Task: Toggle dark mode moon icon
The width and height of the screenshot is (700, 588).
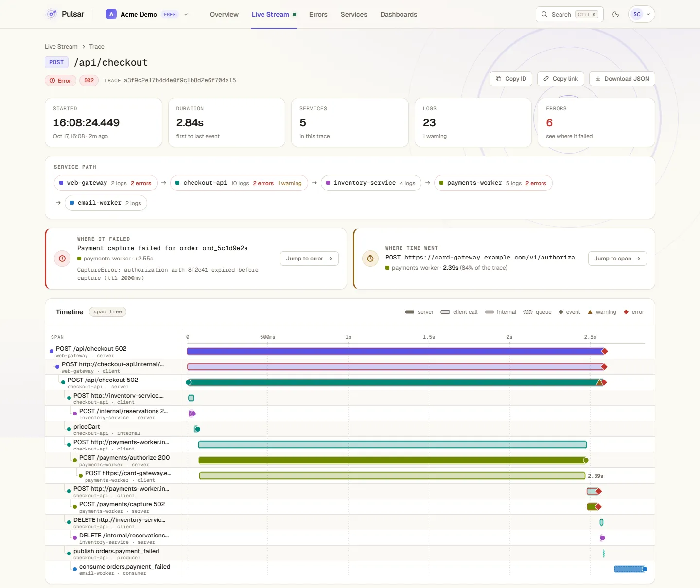Action: tap(616, 14)
